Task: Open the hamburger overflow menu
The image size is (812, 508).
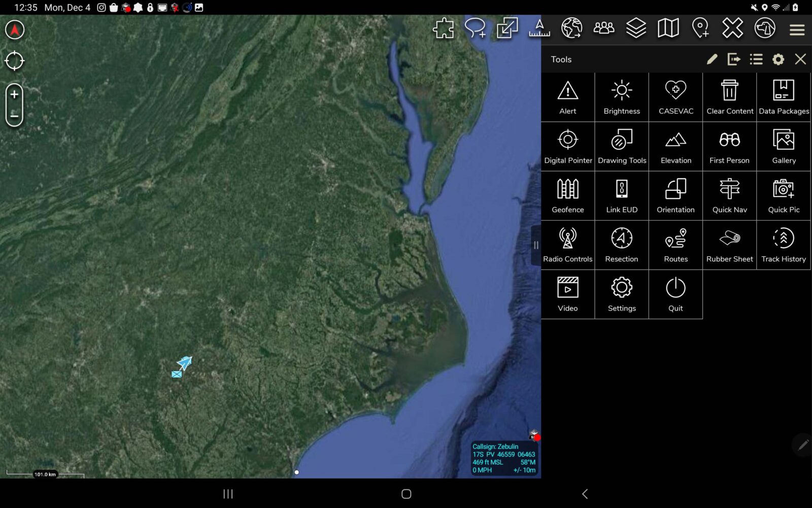Action: click(797, 29)
